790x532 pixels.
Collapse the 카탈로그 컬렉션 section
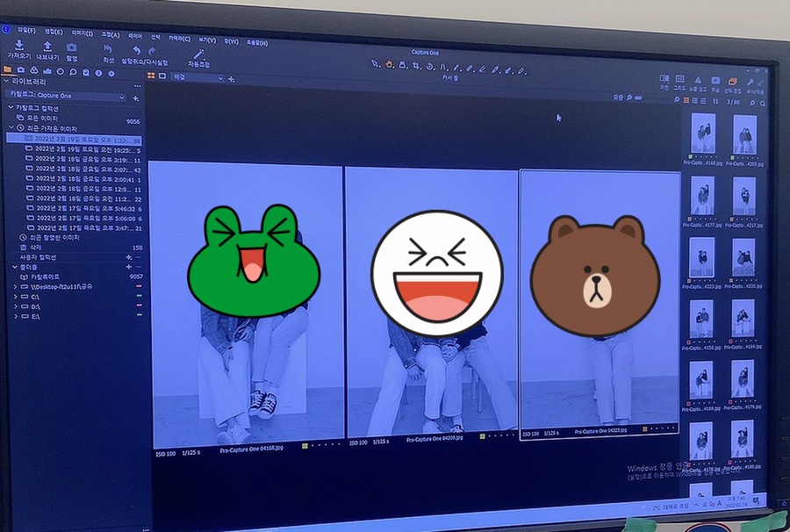[x=11, y=107]
